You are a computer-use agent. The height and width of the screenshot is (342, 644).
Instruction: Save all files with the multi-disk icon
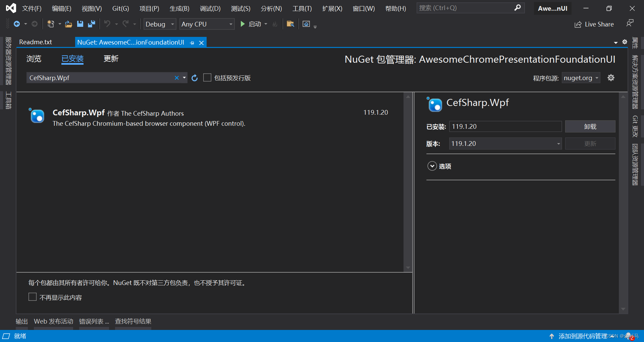coord(91,24)
